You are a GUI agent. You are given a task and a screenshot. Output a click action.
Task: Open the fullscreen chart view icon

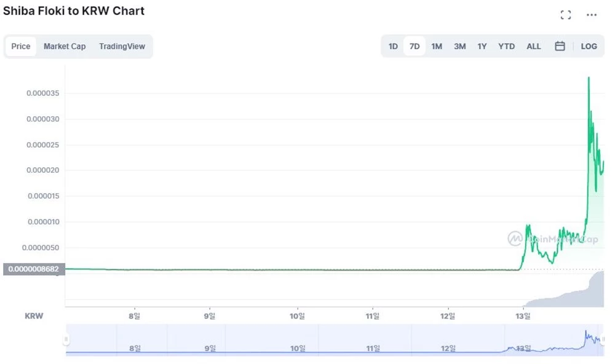566,15
